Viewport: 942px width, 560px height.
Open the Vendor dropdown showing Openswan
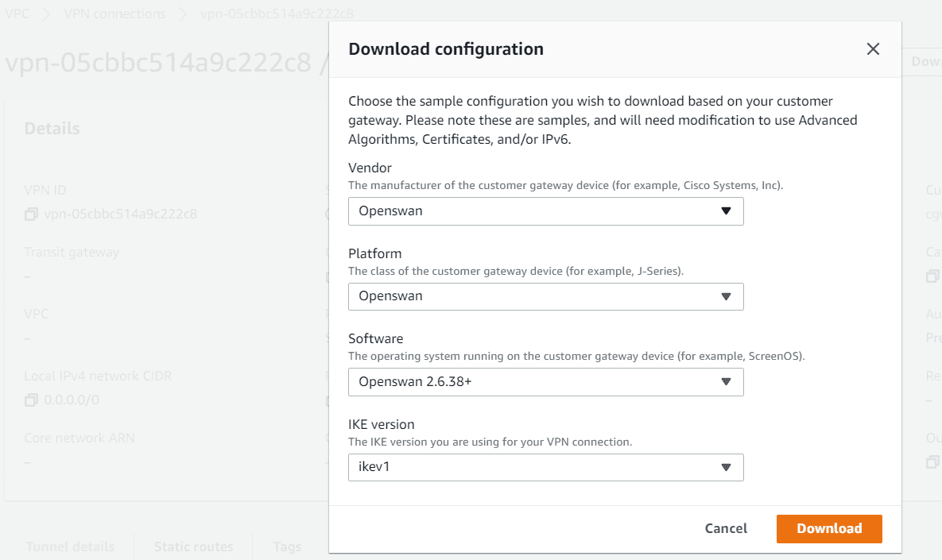point(545,211)
